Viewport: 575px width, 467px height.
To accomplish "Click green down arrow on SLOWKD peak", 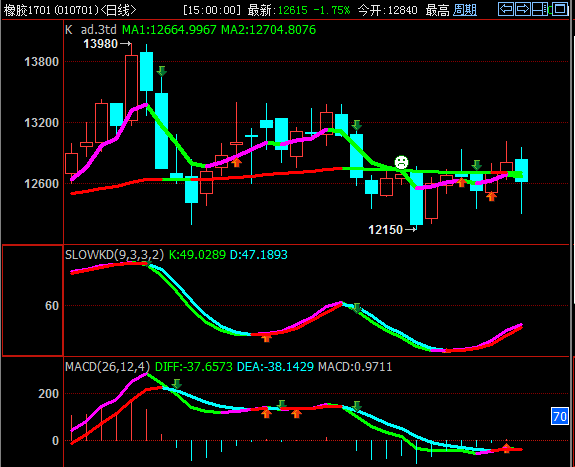I will (x=356, y=308).
